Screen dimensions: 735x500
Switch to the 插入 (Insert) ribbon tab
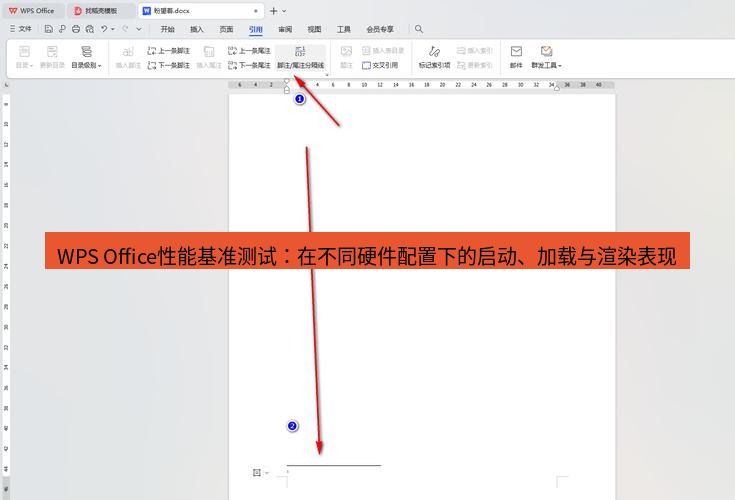click(x=196, y=29)
